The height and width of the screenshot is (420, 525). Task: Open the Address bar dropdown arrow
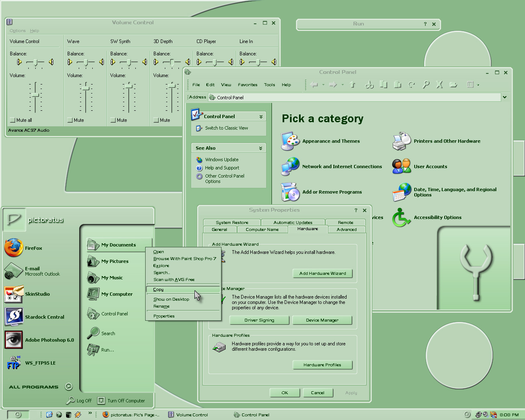click(x=504, y=97)
